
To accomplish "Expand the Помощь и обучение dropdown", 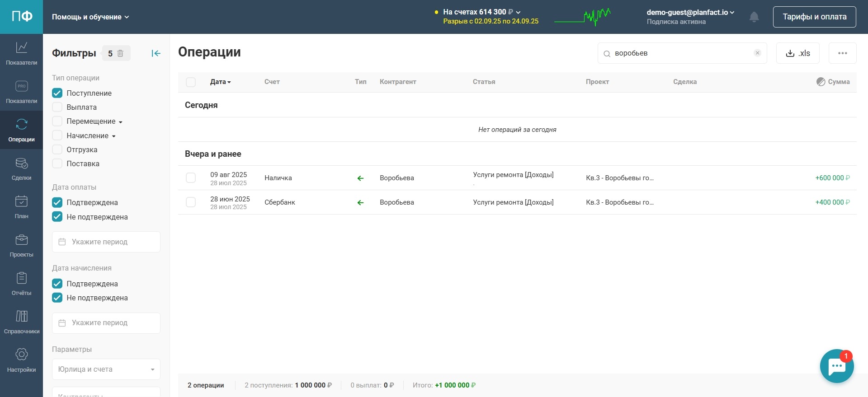I will [90, 17].
